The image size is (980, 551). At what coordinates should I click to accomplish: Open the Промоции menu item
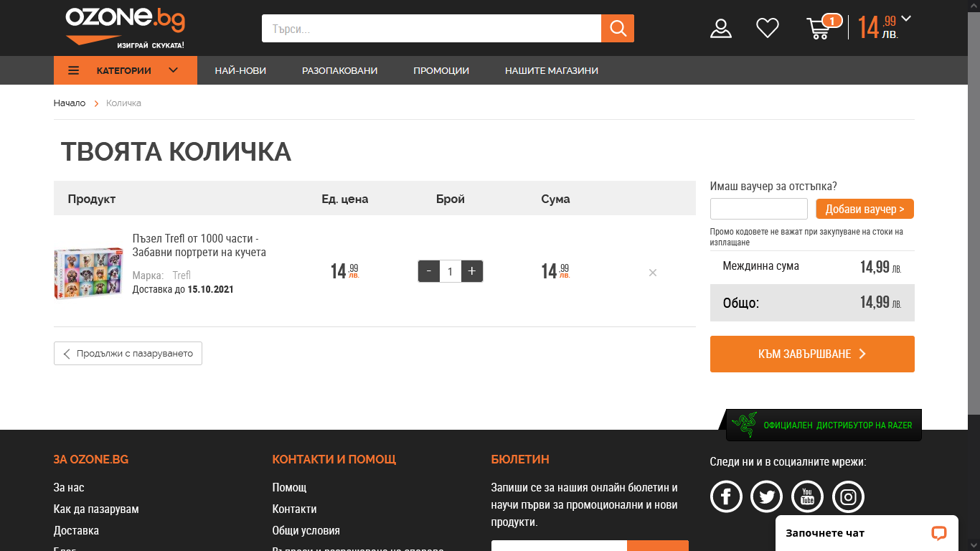coord(440,70)
